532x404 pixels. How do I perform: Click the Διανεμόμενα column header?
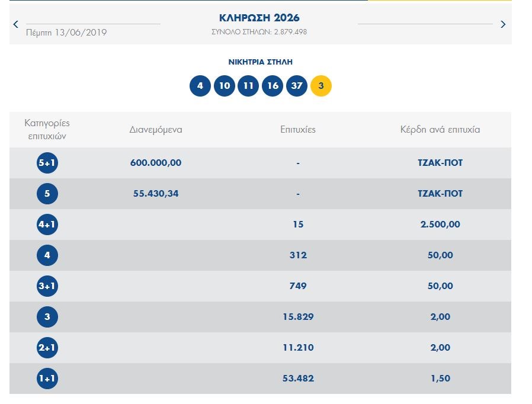click(156, 130)
